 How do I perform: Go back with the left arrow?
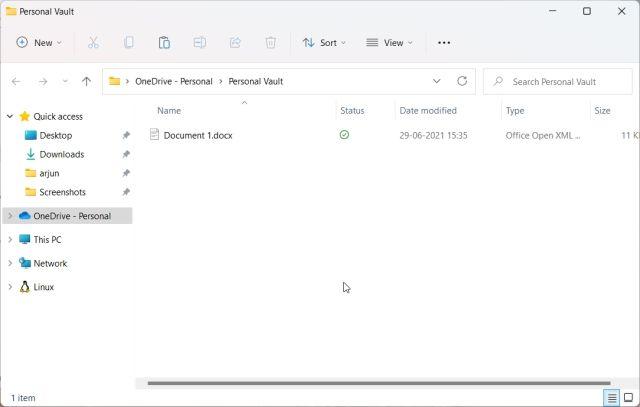pos(16,81)
